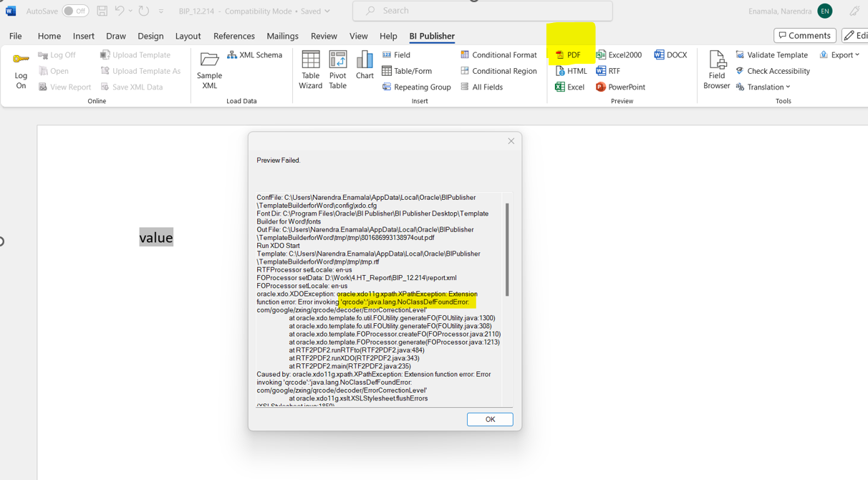The height and width of the screenshot is (480, 868).
Task: Expand the Undo history dropdown
Action: coord(130,11)
